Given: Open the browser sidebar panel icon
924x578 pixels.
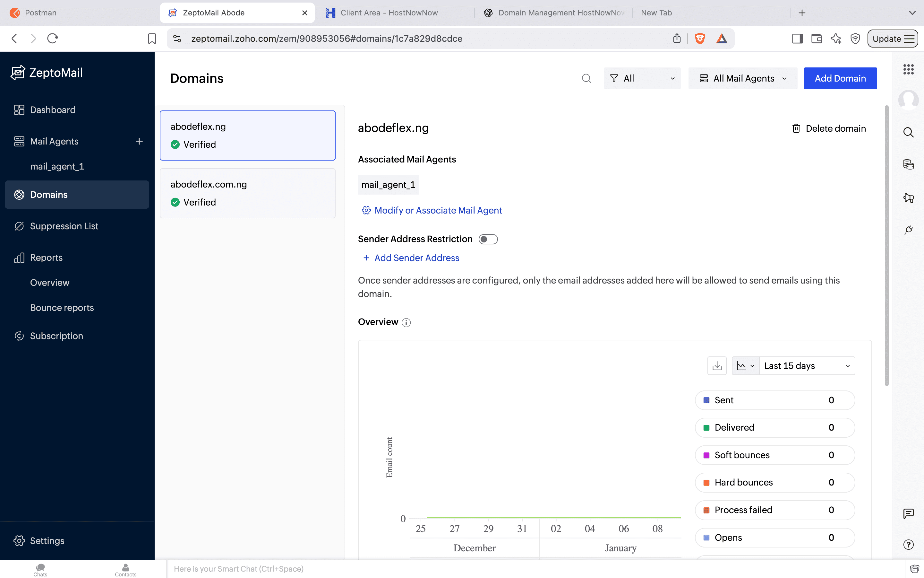Looking at the screenshot, I should pos(797,39).
